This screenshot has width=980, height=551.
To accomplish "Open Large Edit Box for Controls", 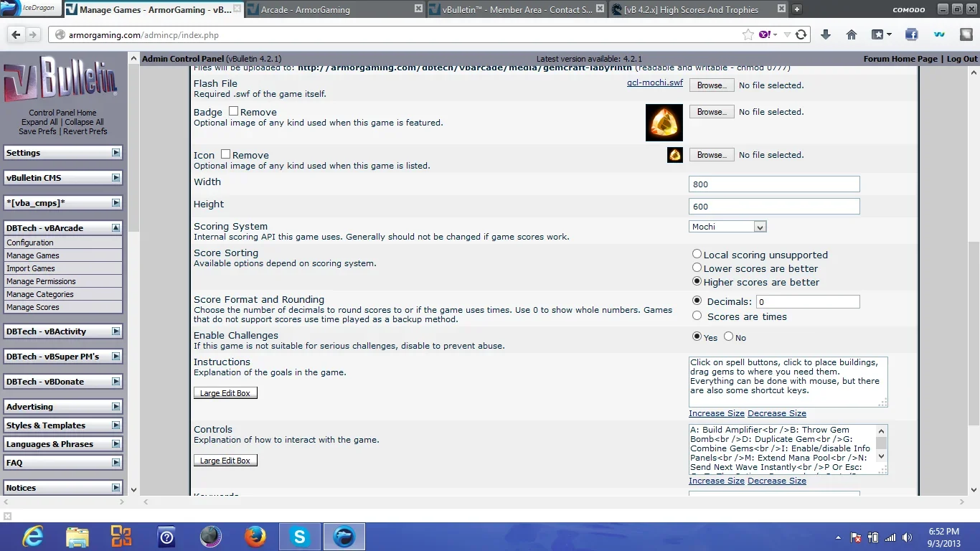I will (x=225, y=461).
